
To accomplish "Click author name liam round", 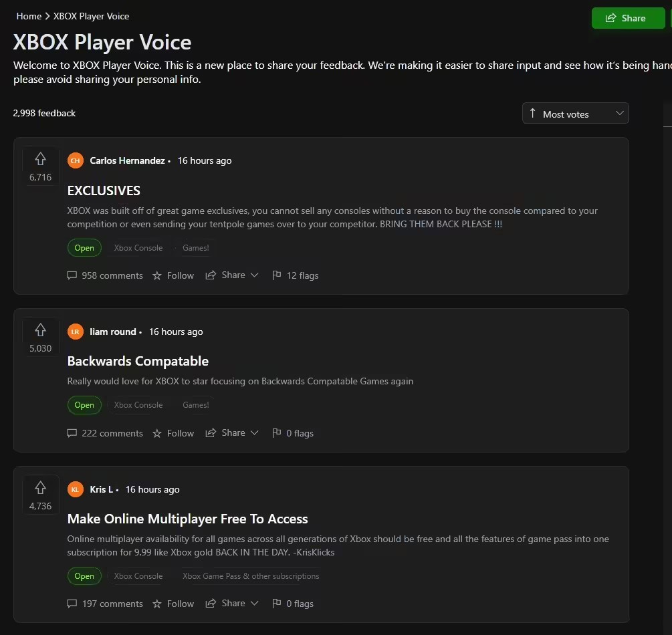I will pyautogui.click(x=113, y=332).
